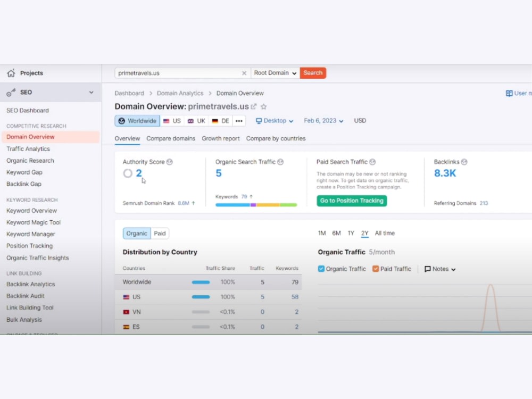Viewport: 532px width, 399px height.
Task: Click Domain Analytics breadcrumb link
Action: pos(180,93)
